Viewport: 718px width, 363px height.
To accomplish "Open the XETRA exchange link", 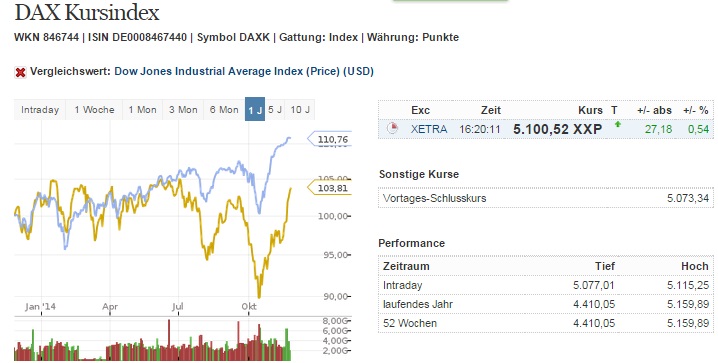I will (x=429, y=129).
